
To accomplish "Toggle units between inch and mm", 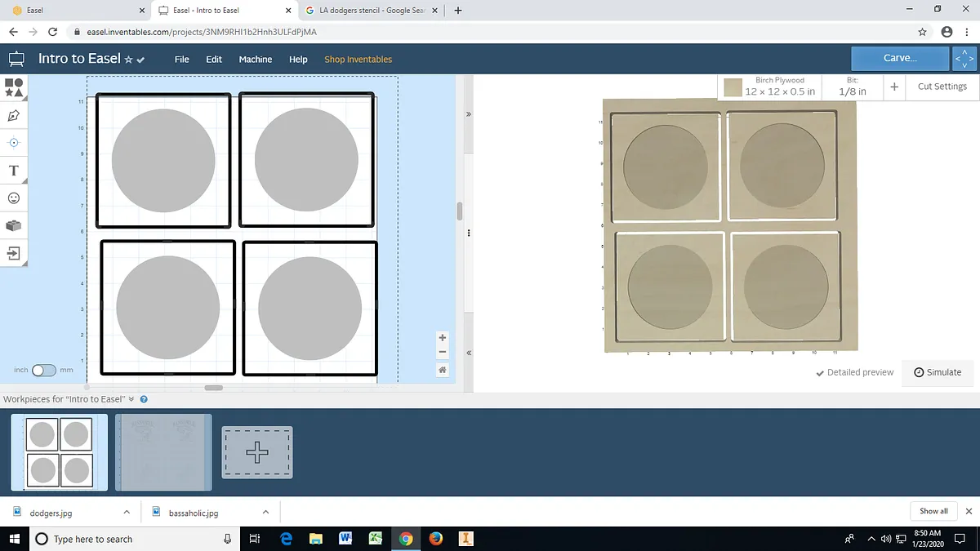I will 44,371.
